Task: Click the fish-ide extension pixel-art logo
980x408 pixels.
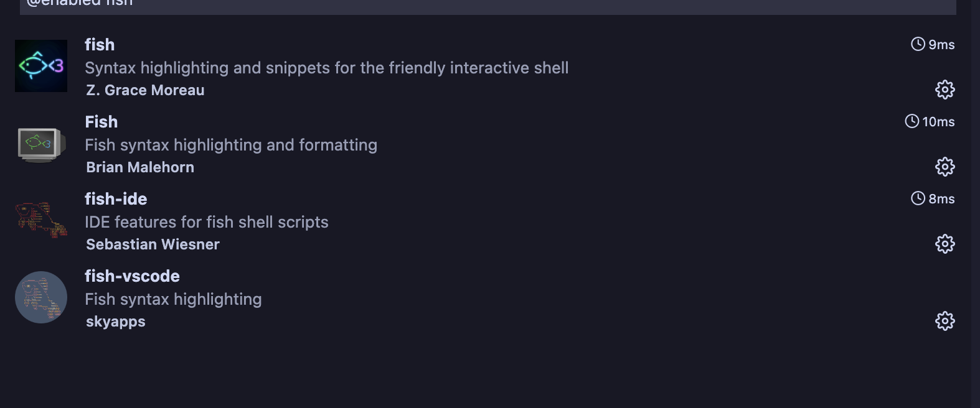Action: pos(41,220)
